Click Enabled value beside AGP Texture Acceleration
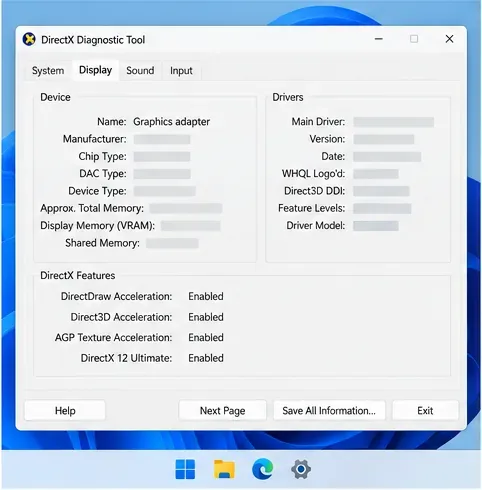This screenshot has width=482, height=490. click(x=206, y=338)
